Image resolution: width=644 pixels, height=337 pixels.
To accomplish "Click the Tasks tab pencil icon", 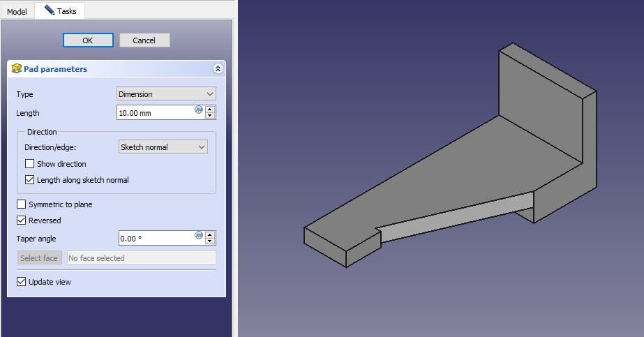I will (x=50, y=10).
